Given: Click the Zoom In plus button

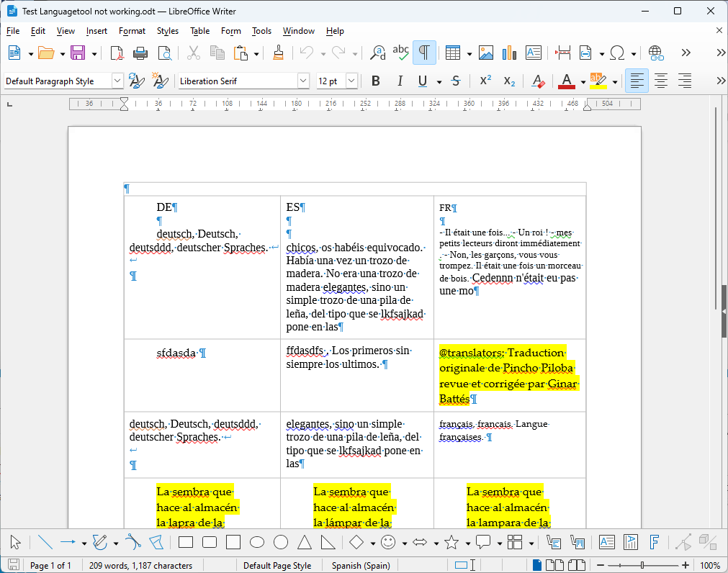Looking at the screenshot, I should [686, 565].
